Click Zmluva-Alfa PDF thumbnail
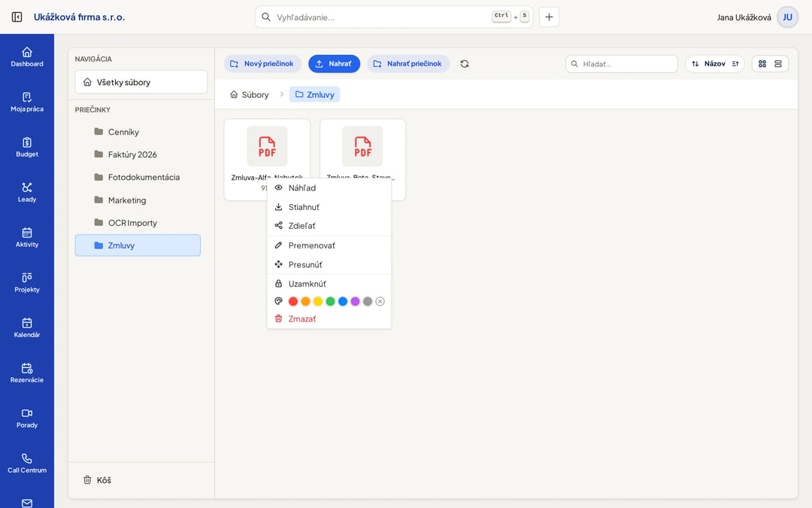This screenshot has height=508, width=812. [x=267, y=146]
